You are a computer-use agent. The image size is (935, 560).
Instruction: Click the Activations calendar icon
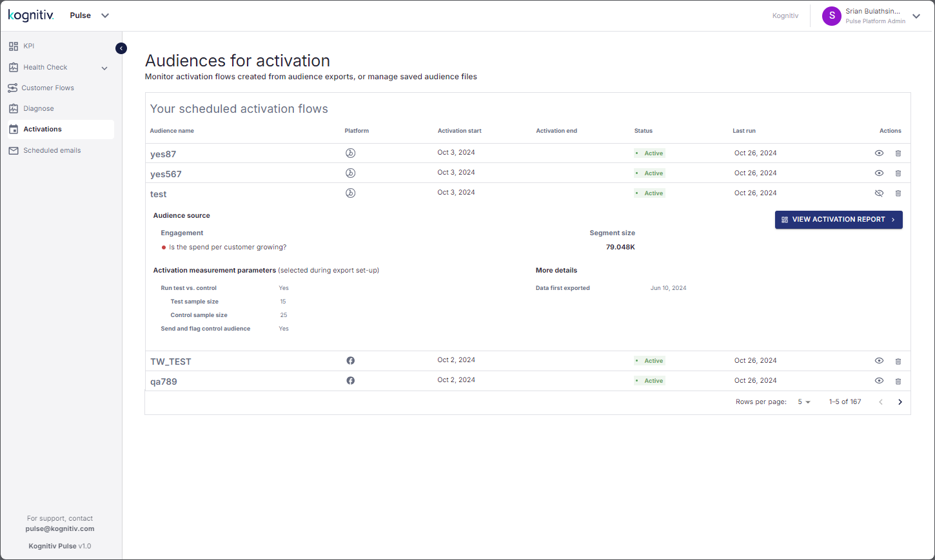(14, 130)
